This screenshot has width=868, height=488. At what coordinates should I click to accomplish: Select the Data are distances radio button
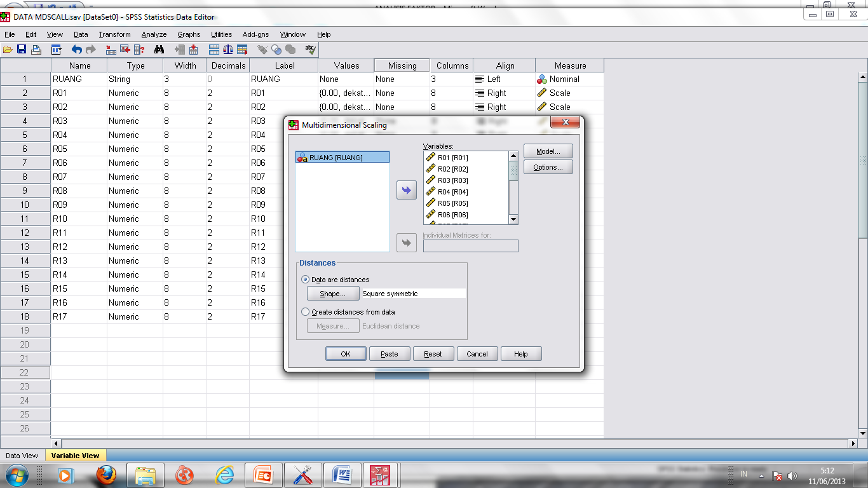(x=306, y=280)
